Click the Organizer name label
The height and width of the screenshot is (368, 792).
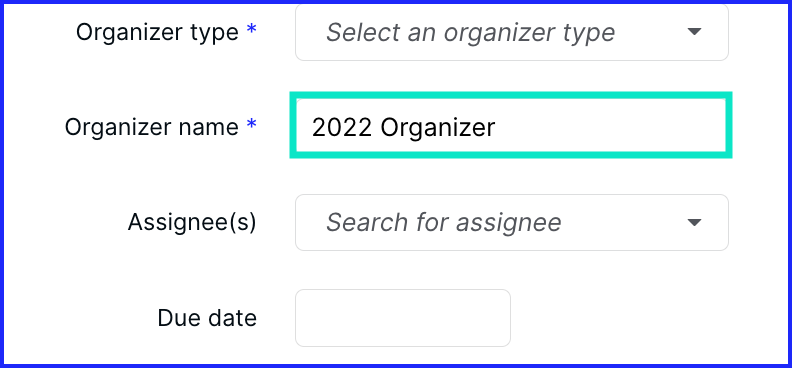151,127
